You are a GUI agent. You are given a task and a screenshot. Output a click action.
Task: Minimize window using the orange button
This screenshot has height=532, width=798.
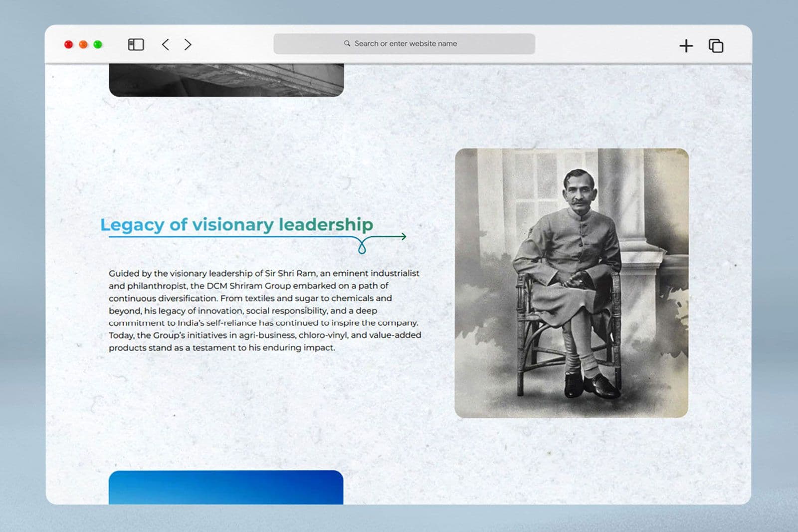[83, 44]
